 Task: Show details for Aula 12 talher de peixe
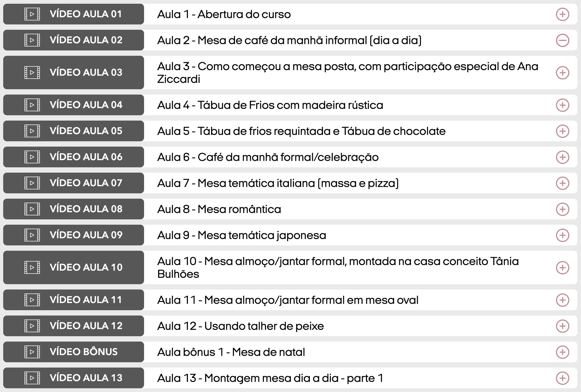pyautogui.click(x=562, y=326)
